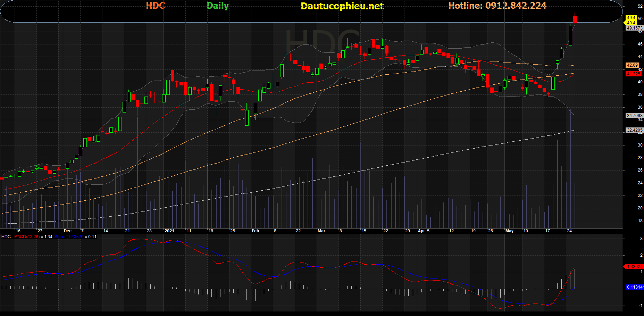Click the Mar month label on date axis

click(x=321, y=231)
